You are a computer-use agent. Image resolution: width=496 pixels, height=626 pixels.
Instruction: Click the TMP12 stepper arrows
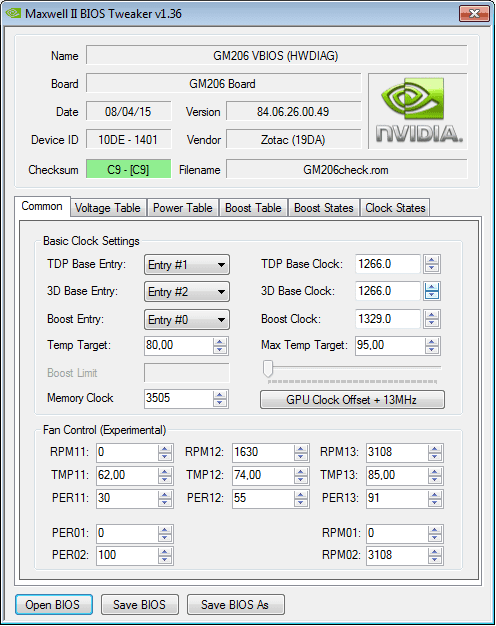pos(301,476)
